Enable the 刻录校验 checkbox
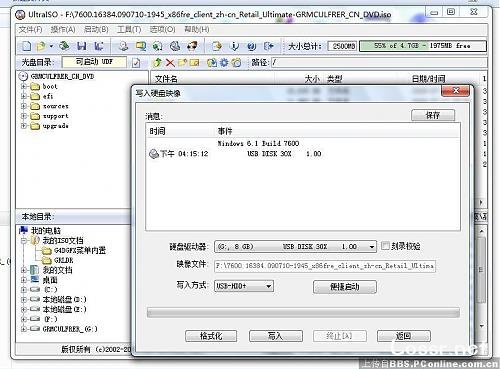The height and width of the screenshot is (369, 500). point(385,246)
